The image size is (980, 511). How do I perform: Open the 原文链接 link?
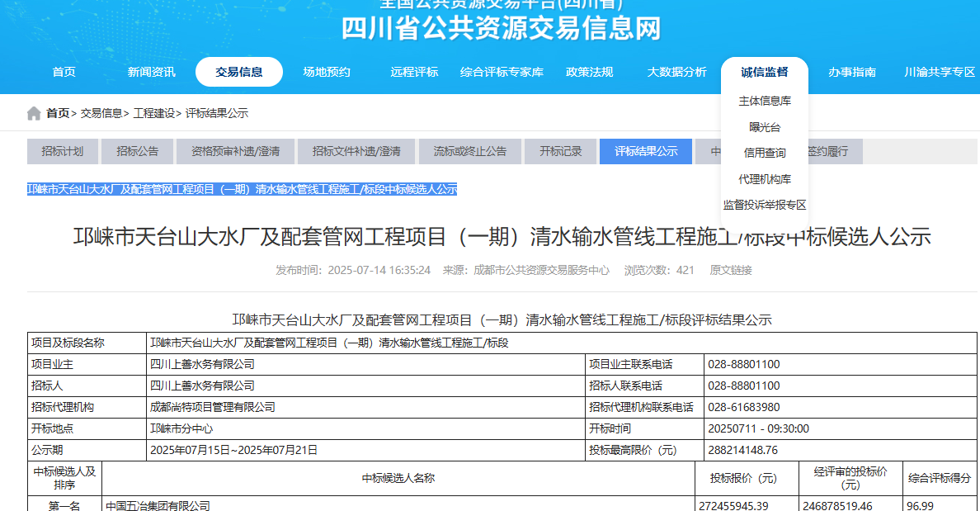(x=731, y=270)
